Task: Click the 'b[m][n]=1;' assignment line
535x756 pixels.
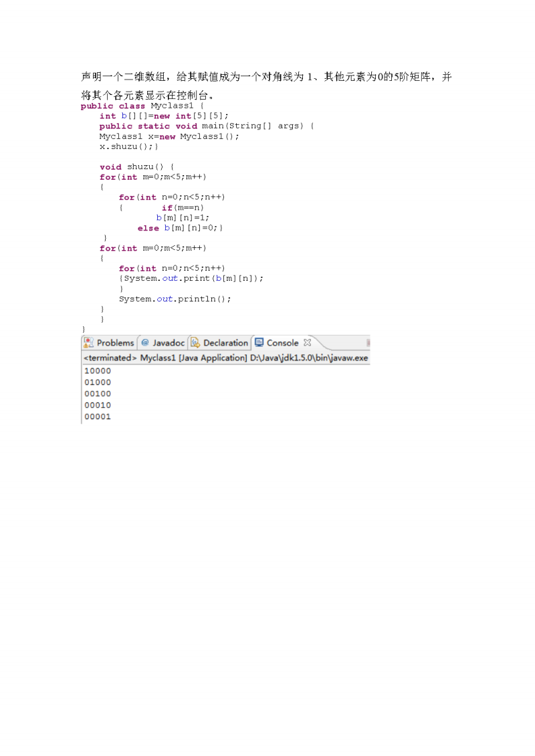Action: point(183,218)
